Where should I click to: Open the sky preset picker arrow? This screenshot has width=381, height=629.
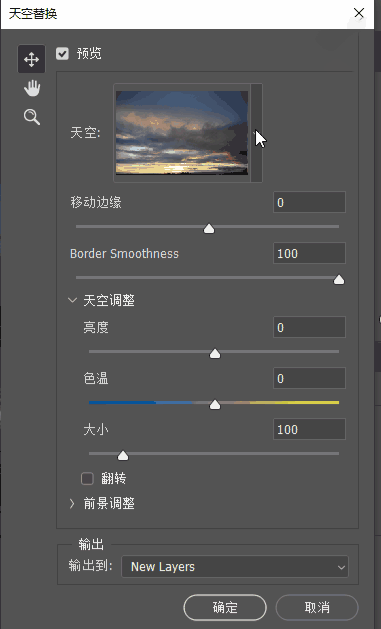click(256, 133)
